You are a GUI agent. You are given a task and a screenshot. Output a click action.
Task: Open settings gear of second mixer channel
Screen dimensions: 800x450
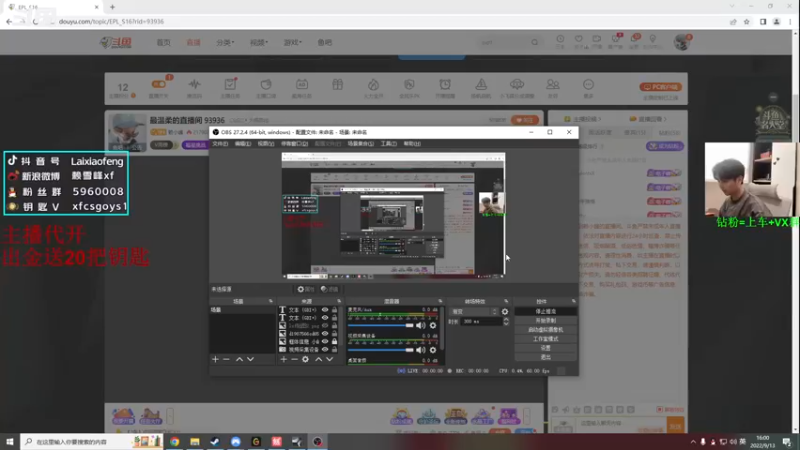tap(433, 350)
